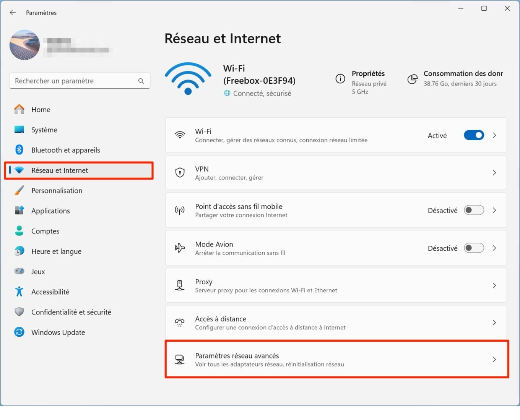This screenshot has height=420, width=520.
Task: Click the Comptes person icon
Action: [19, 231]
